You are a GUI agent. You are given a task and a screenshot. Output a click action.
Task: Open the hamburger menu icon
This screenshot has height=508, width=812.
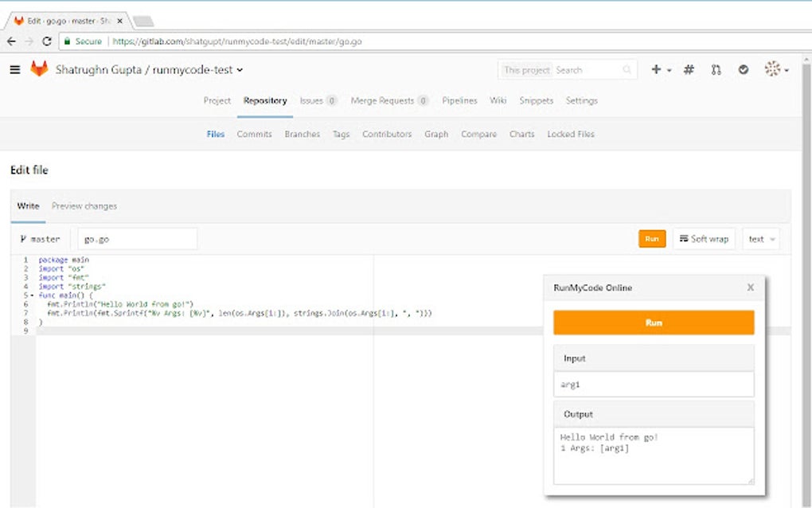tap(15, 69)
